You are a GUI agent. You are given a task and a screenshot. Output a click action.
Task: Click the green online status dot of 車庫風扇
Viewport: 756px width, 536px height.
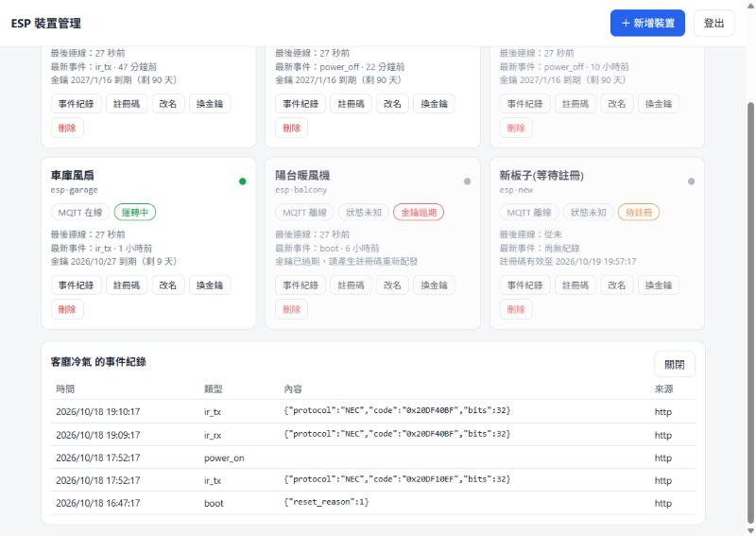243,182
